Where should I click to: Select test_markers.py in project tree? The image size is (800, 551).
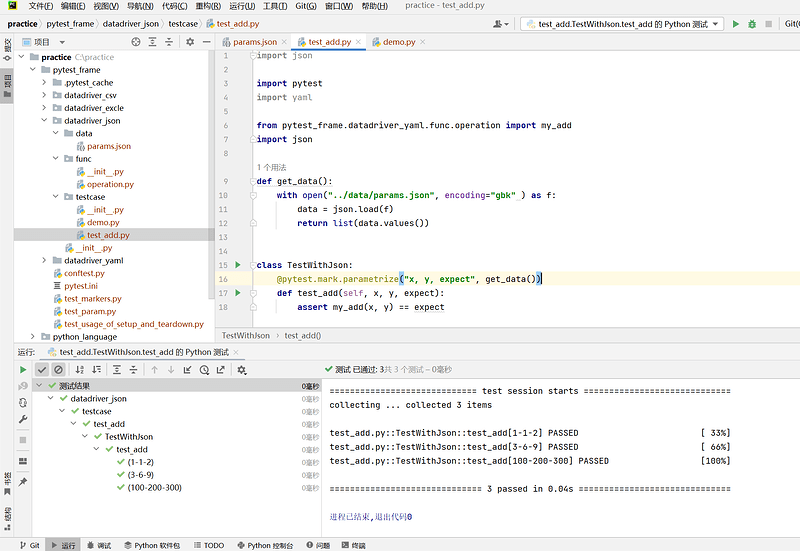(x=93, y=298)
